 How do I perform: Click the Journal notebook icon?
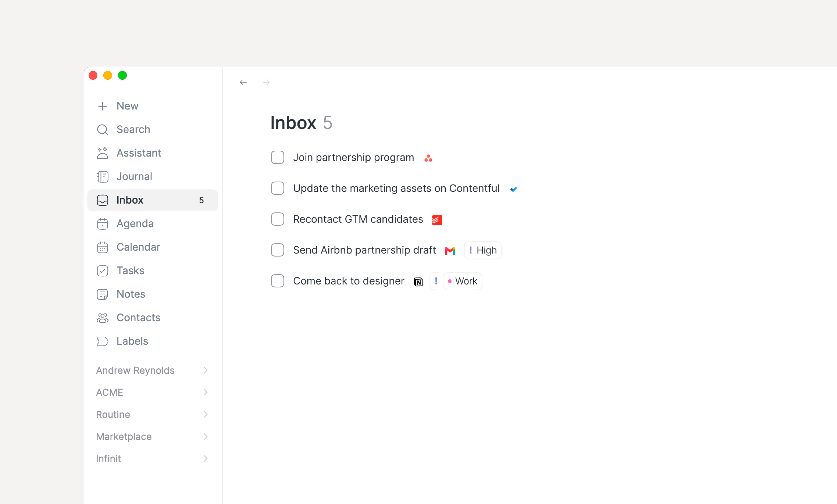[102, 177]
